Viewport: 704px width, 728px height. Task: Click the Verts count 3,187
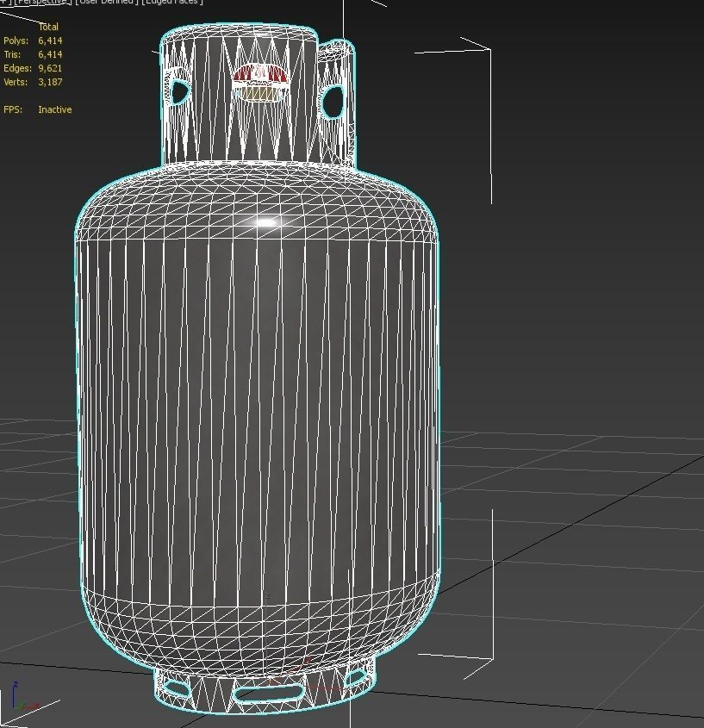tap(50, 82)
